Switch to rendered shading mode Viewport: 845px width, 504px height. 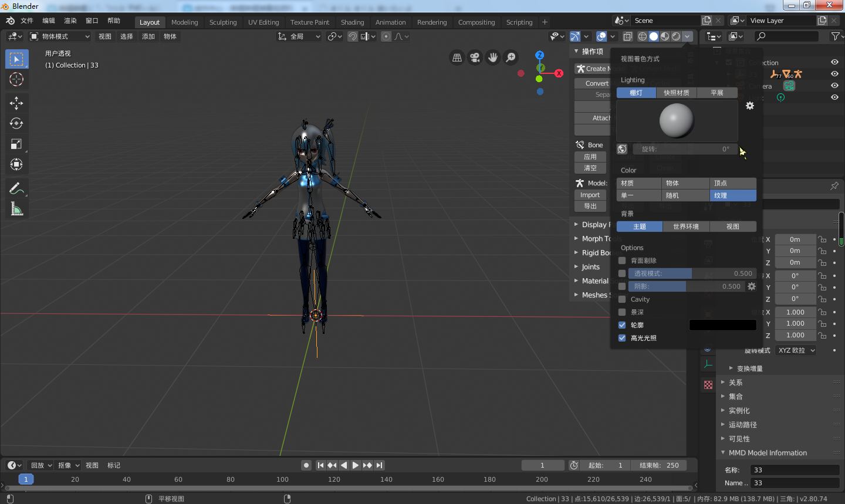(x=676, y=36)
